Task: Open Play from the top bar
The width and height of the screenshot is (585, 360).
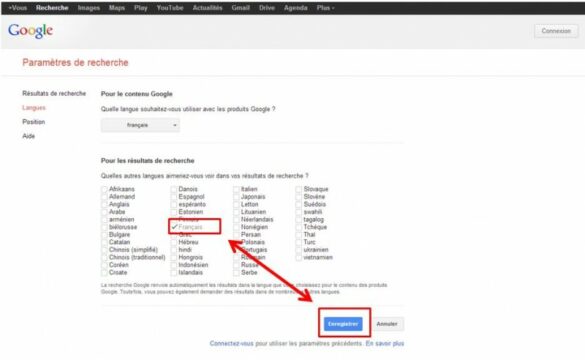Action: 141,8
